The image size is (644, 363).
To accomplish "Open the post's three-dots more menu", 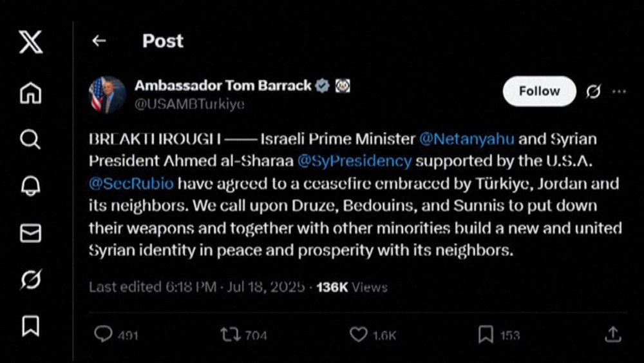I will tap(619, 92).
